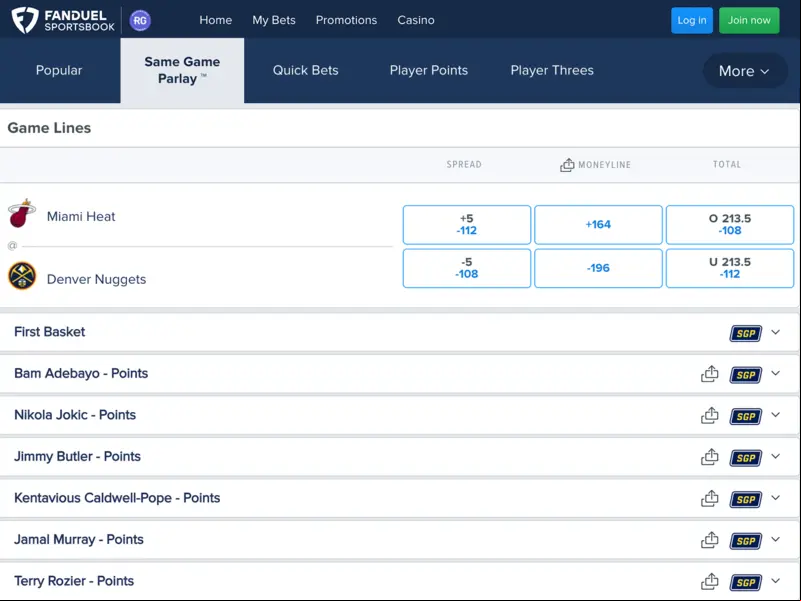
Task: Open the RG responsible gaming badge
Action: (140, 20)
